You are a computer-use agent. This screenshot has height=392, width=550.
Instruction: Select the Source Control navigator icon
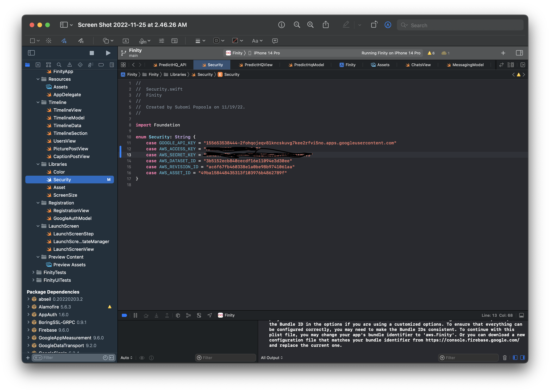(38, 65)
